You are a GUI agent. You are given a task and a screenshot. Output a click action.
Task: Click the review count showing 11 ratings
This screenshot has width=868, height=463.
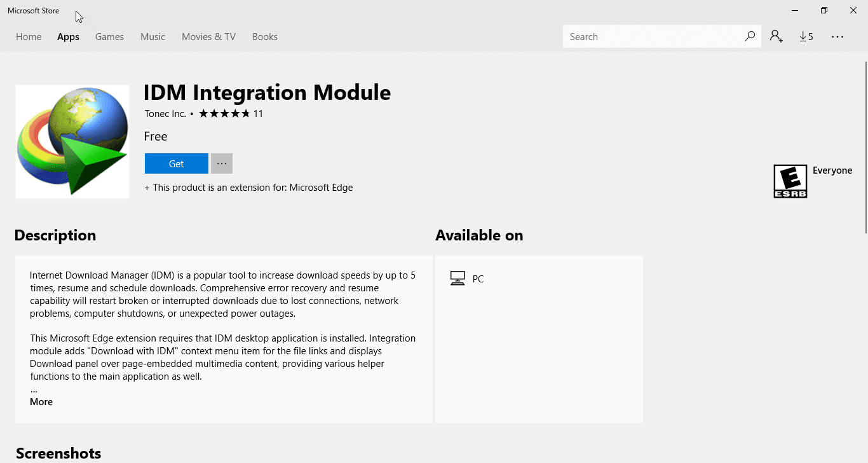point(259,113)
